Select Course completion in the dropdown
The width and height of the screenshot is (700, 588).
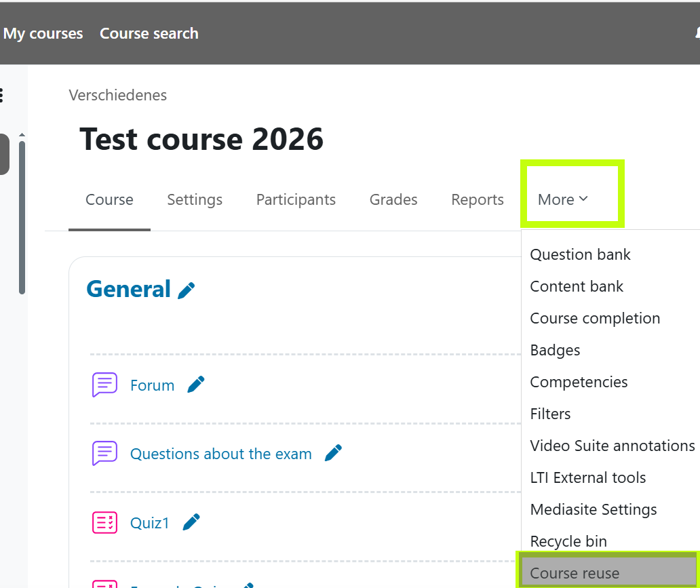(x=595, y=318)
